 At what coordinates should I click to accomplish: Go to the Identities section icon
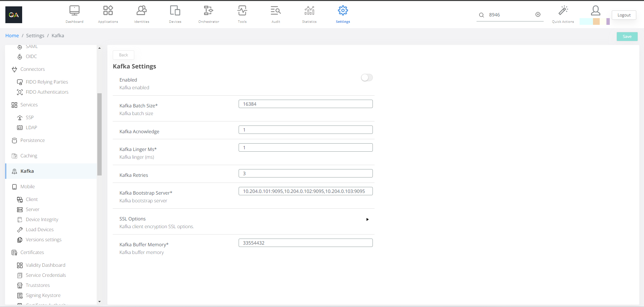pos(141,11)
